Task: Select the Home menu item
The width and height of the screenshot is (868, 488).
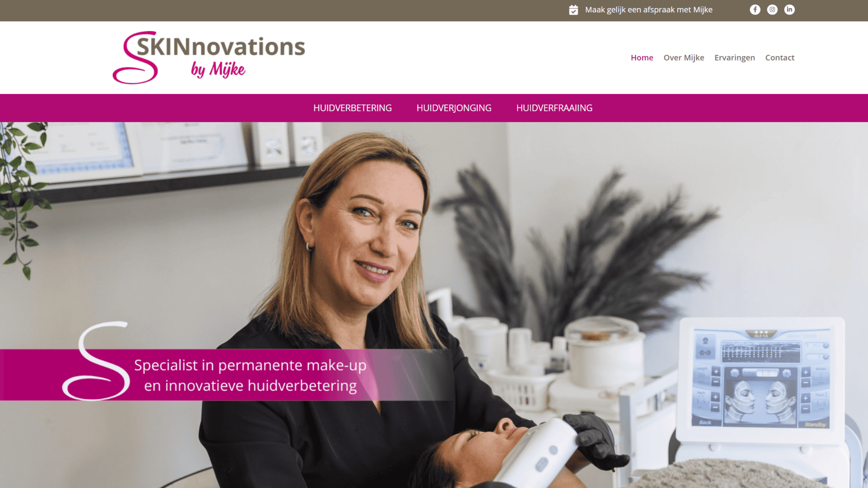Action: (642, 58)
